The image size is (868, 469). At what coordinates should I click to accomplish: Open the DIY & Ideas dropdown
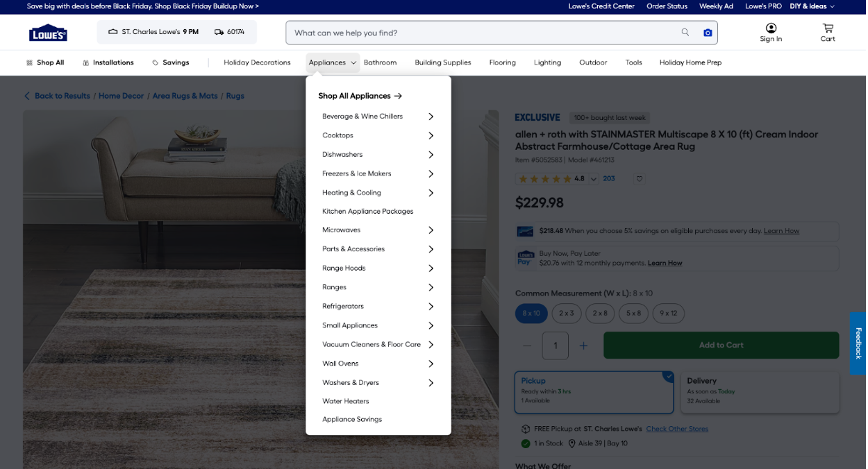(x=812, y=6)
